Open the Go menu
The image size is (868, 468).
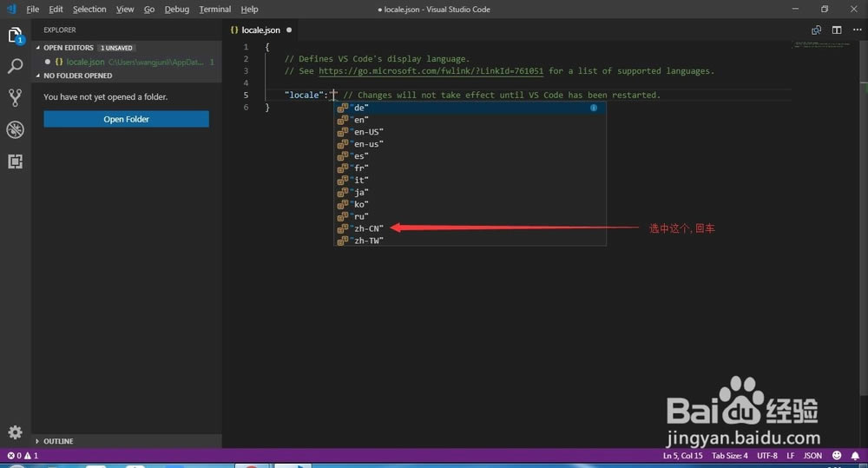pyautogui.click(x=149, y=9)
